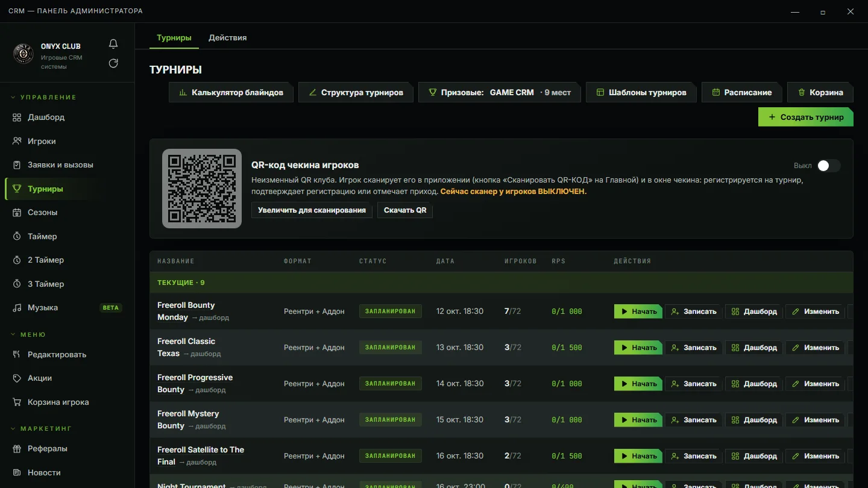Start the Freeroll Bounty Monday tournament
868x488 pixels.
pyautogui.click(x=638, y=311)
